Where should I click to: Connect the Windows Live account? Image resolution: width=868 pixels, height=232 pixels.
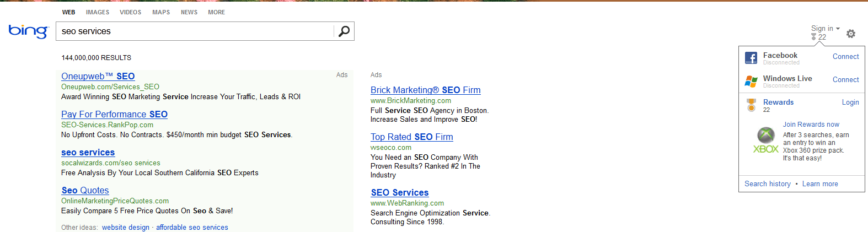coord(845,79)
